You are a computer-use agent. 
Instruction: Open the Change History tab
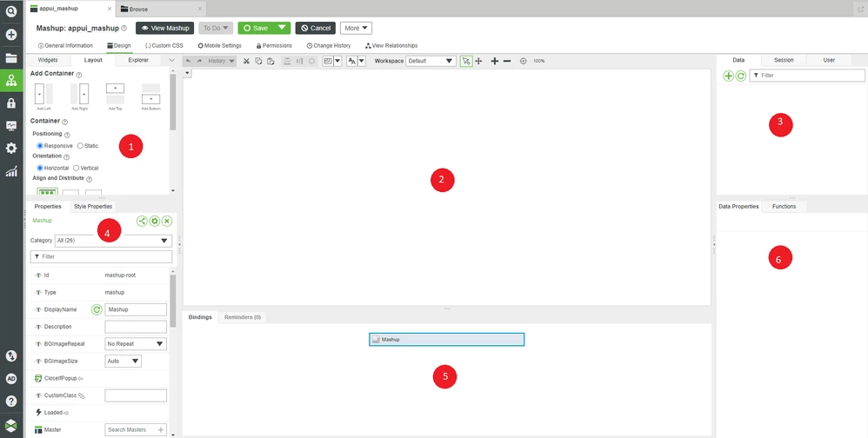click(328, 45)
